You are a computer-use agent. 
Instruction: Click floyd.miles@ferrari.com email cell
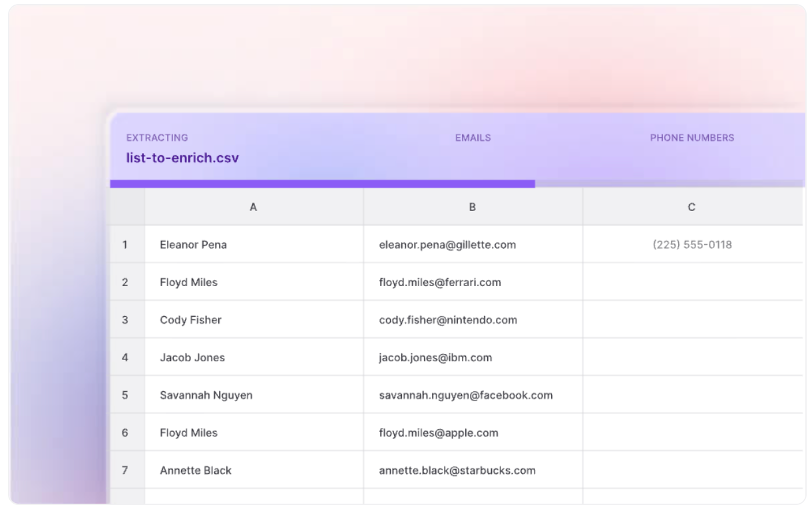[x=440, y=282]
